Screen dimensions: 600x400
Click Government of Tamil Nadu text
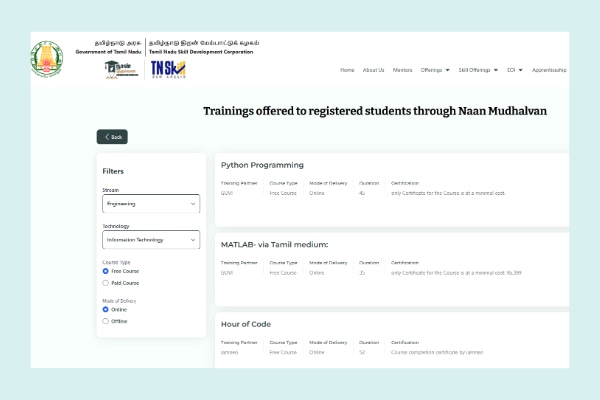tap(108, 52)
